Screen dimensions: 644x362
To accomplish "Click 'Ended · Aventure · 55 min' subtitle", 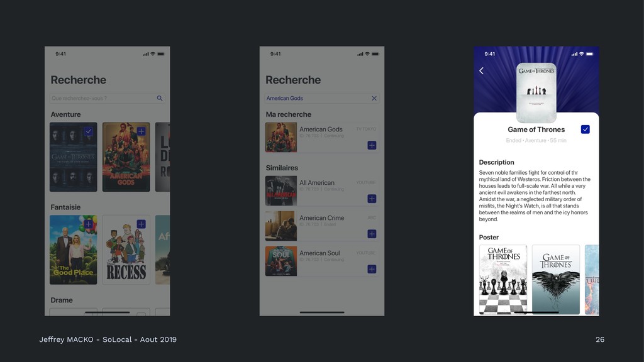I will coord(536,140).
